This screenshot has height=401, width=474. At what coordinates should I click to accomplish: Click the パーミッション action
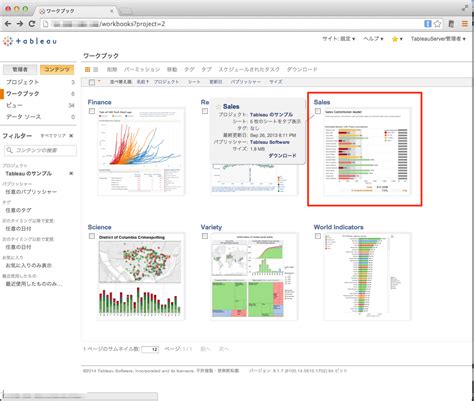pos(142,69)
